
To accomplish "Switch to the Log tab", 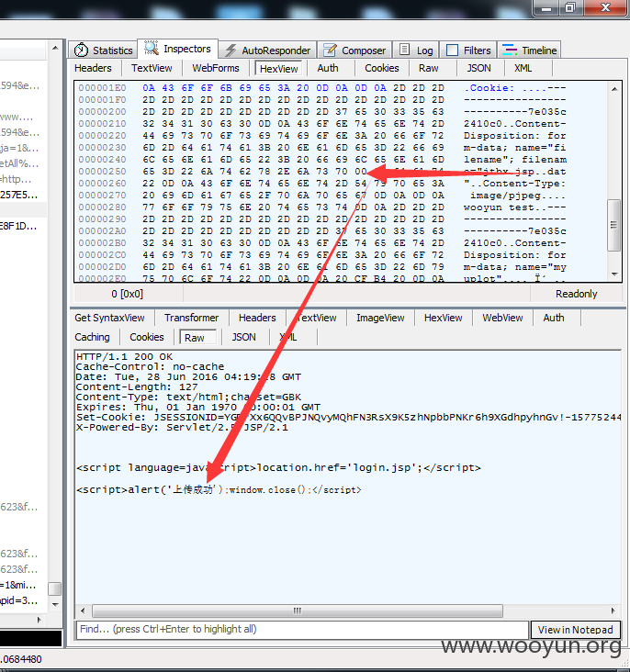I will coord(416,50).
